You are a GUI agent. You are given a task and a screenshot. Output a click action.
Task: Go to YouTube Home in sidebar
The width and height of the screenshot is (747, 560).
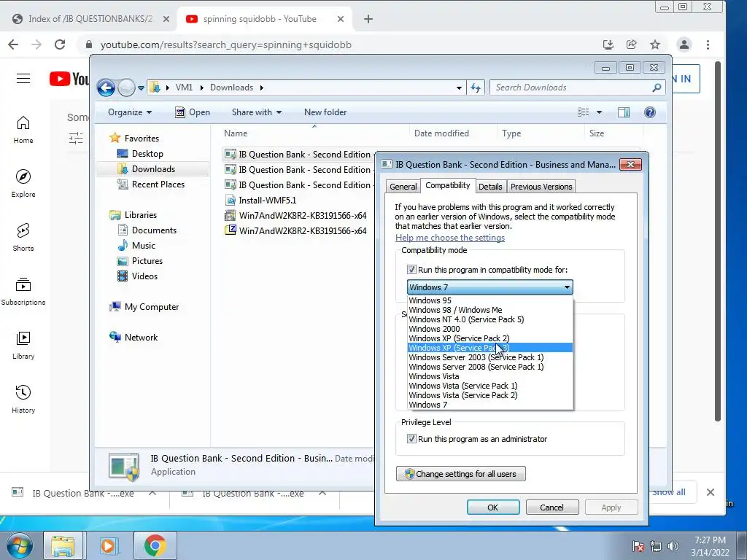[23, 130]
